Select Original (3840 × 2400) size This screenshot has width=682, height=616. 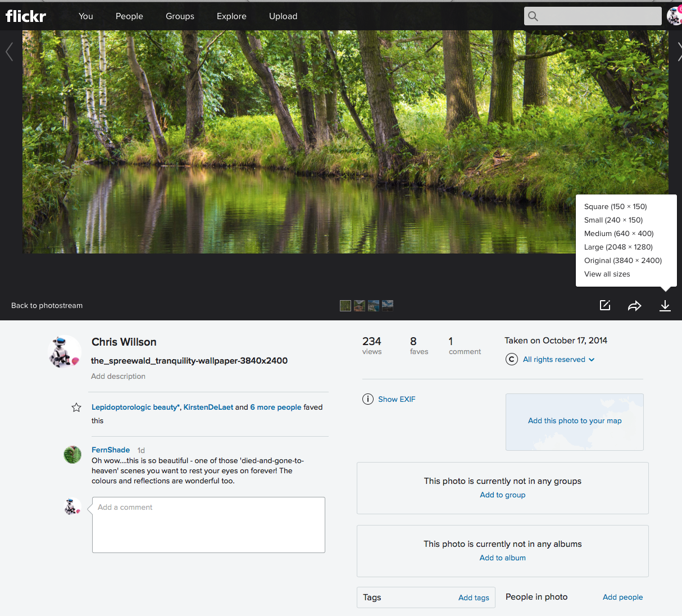622,260
